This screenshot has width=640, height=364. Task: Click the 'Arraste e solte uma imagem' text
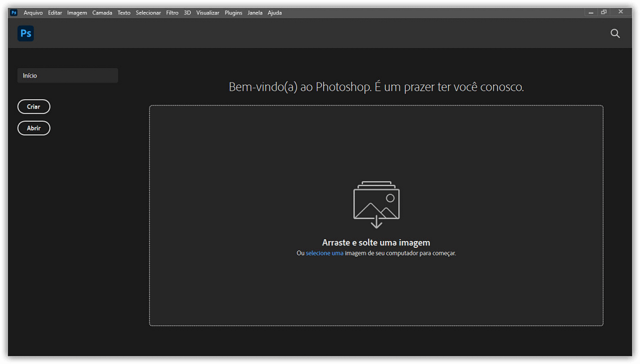click(376, 242)
